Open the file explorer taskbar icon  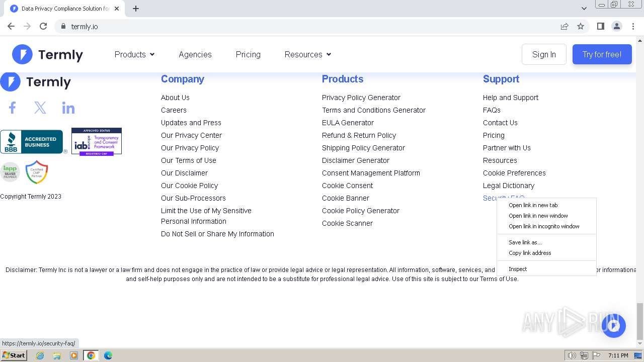[57, 355]
